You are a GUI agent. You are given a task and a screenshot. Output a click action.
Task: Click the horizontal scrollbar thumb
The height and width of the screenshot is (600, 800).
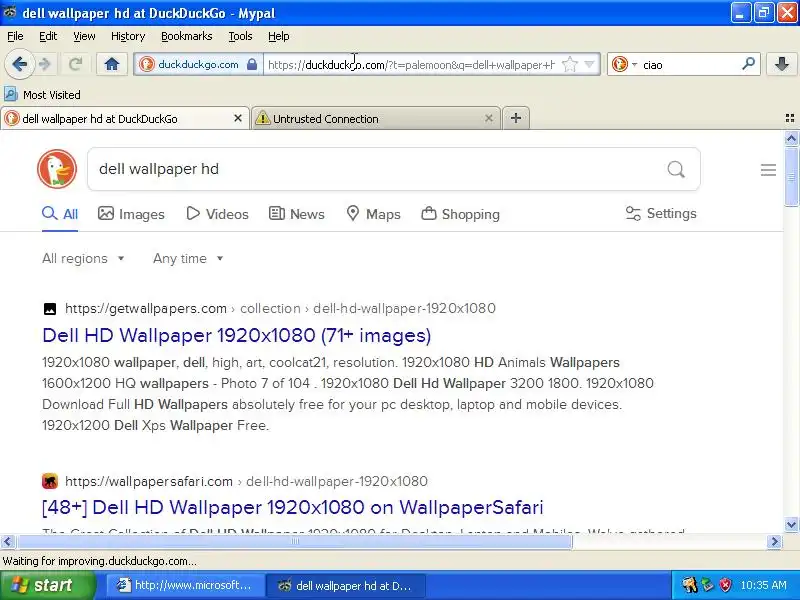click(295, 541)
